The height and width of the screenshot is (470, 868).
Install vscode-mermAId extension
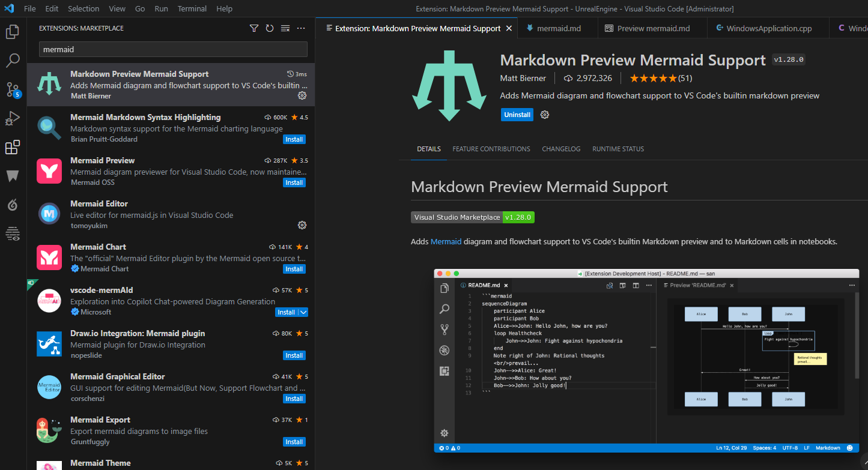[287, 312]
